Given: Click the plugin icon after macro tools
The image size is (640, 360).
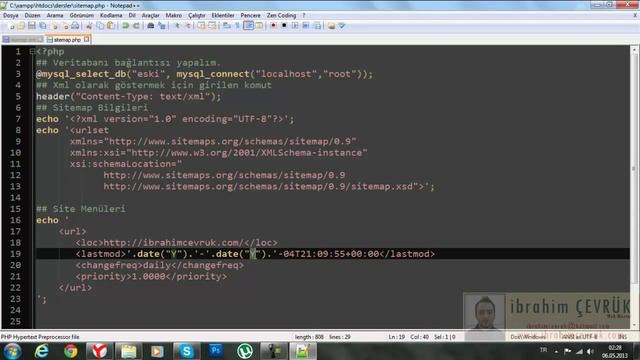Looking at the screenshot, I should pos(331,26).
